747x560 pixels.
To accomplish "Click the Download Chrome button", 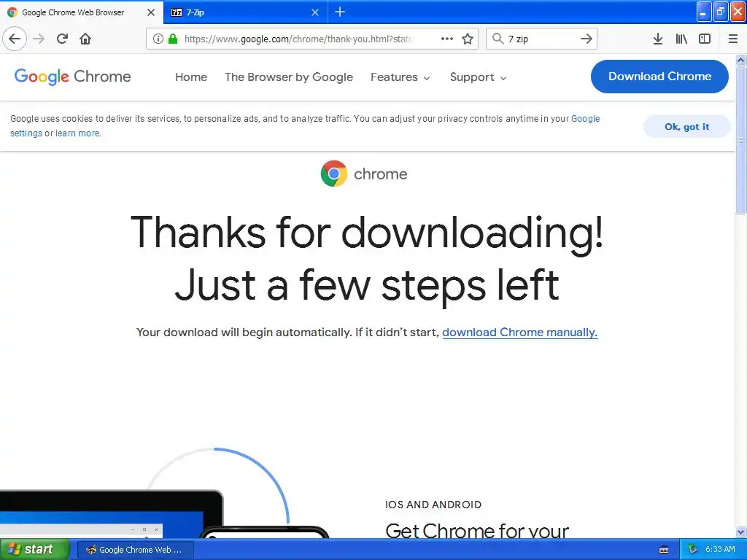I will 659,76.
